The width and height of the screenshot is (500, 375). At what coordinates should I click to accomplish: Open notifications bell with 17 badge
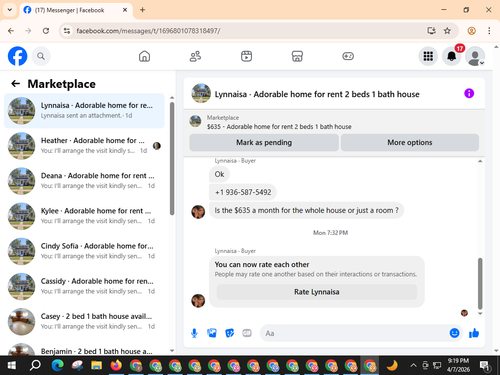(x=452, y=56)
